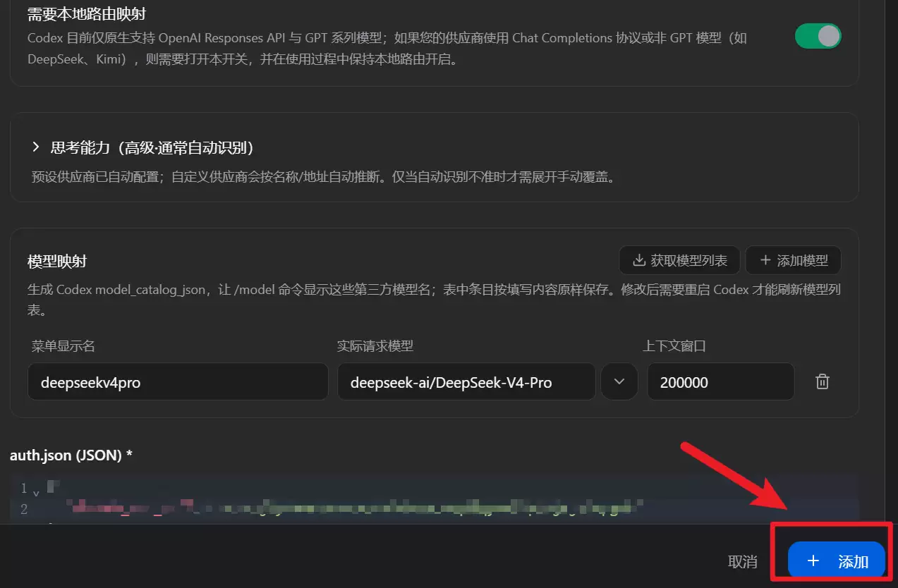The width and height of the screenshot is (898, 588).
Task: Click inside the auth.json code editor
Action: (434, 498)
